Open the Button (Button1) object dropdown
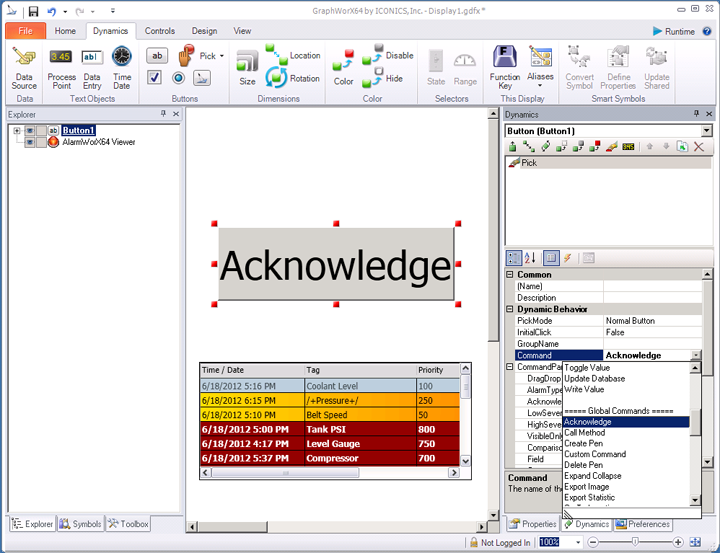Image resolution: width=720 pixels, height=553 pixels. (707, 131)
